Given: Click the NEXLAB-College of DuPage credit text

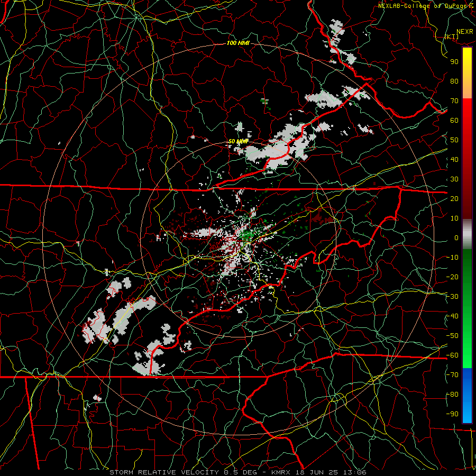Looking at the screenshot, I should (426, 6).
